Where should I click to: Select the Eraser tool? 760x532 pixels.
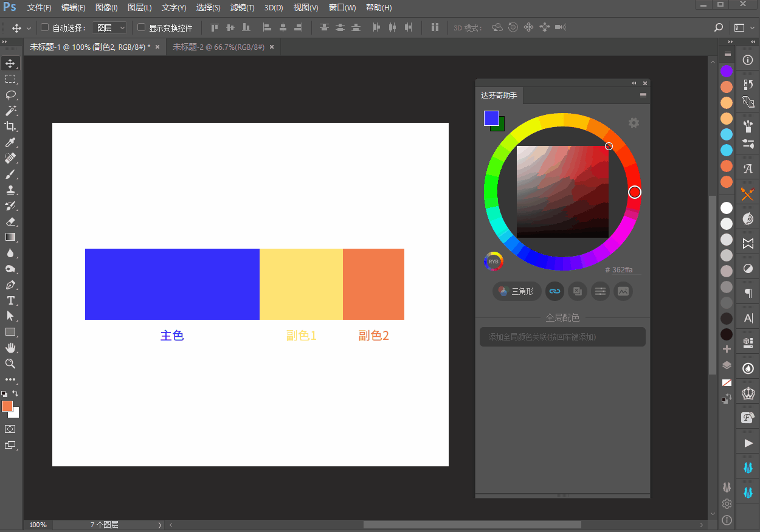[x=10, y=221]
